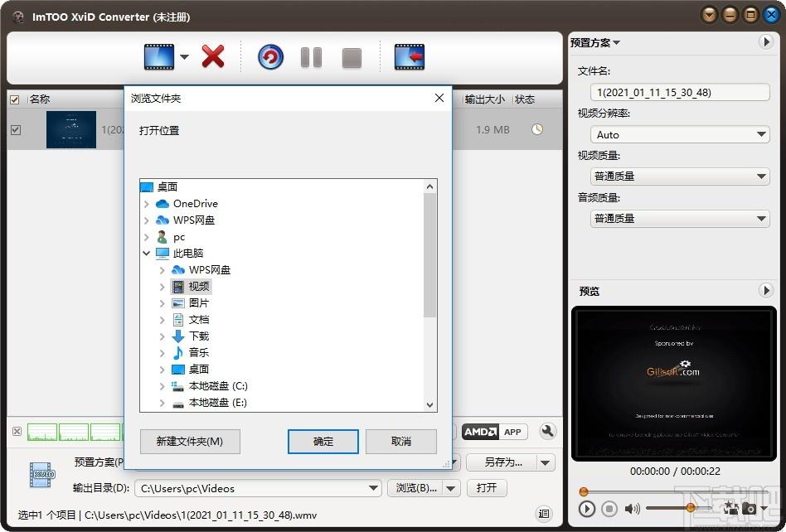Open the 输出目录 path dropdown

point(373,488)
